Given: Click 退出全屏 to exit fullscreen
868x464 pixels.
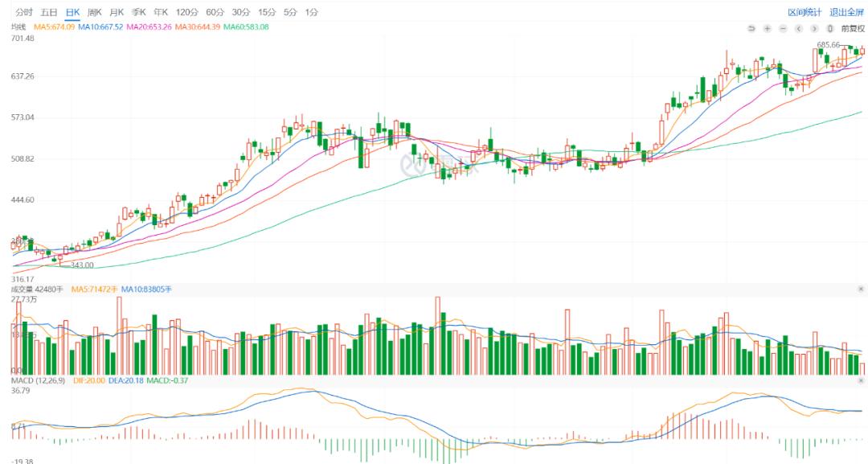Looking at the screenshot, I should [846, 12].
